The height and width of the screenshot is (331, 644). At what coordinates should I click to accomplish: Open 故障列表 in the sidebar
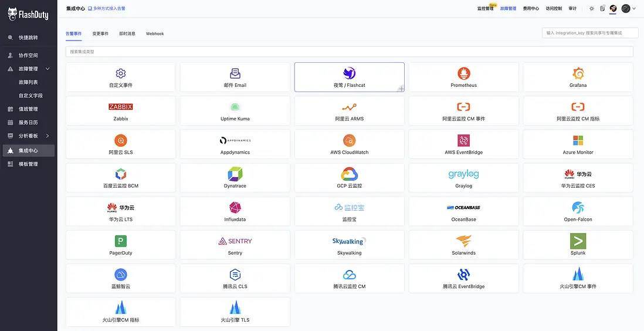28,82
